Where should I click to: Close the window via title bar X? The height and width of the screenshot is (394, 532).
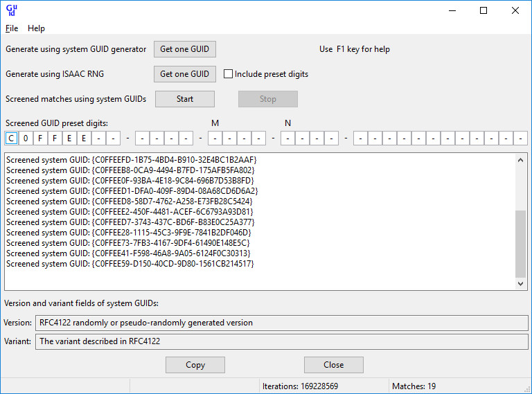[x=515, y=10]
